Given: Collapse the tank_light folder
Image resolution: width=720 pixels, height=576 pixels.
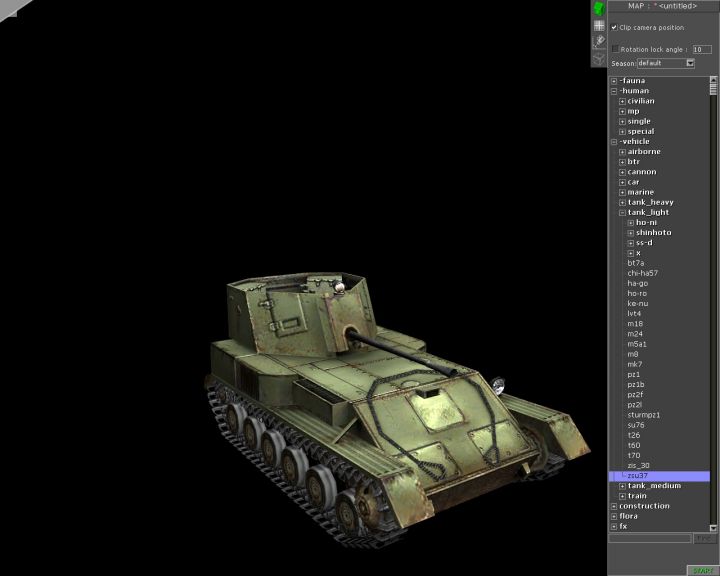Looking at the screenshot, I should coord(622,212).
